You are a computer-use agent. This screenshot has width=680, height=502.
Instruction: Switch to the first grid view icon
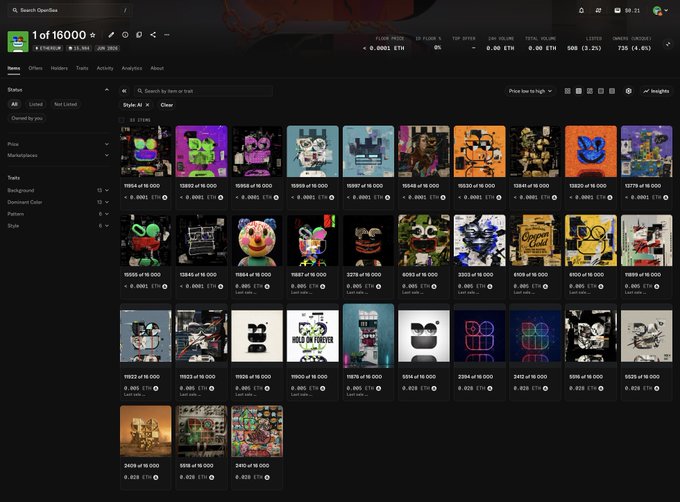[567, 91]
